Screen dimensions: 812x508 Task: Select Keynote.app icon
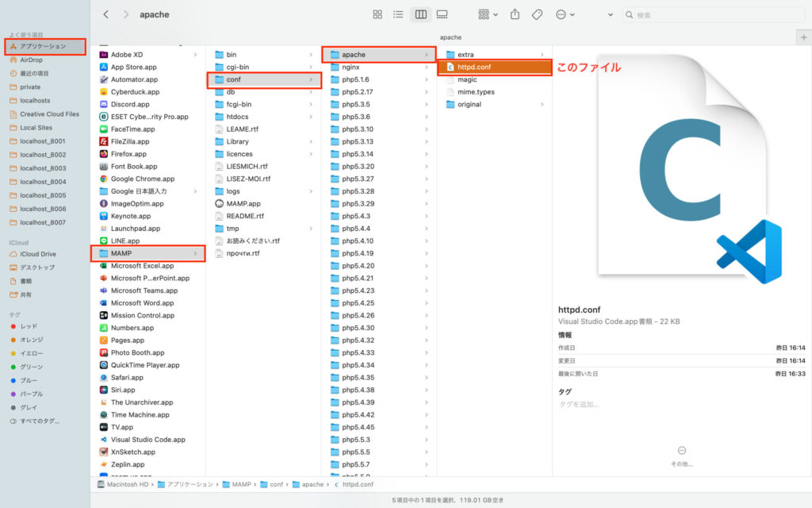(104, 216)
